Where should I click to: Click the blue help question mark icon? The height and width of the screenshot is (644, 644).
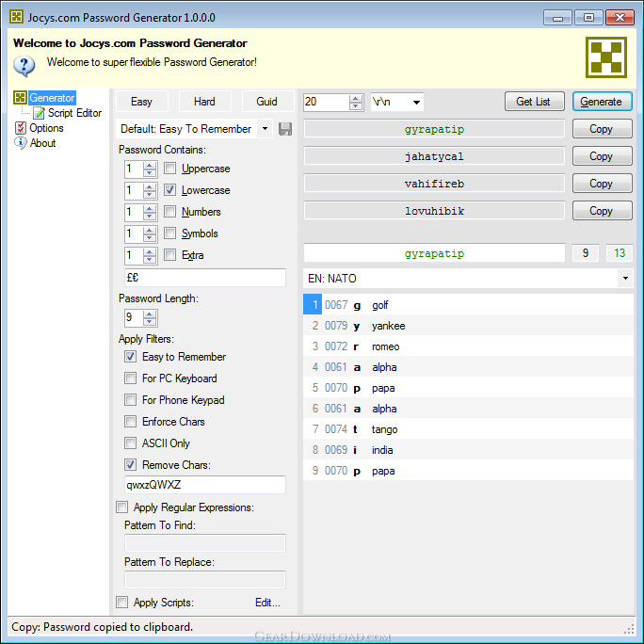[24, 66]
